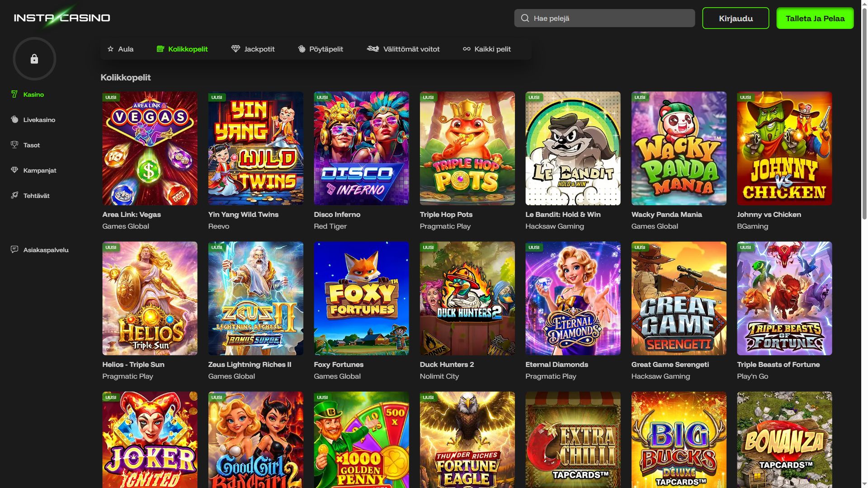Click the Kaikki pelit infinity icon

tap(467, 49)
